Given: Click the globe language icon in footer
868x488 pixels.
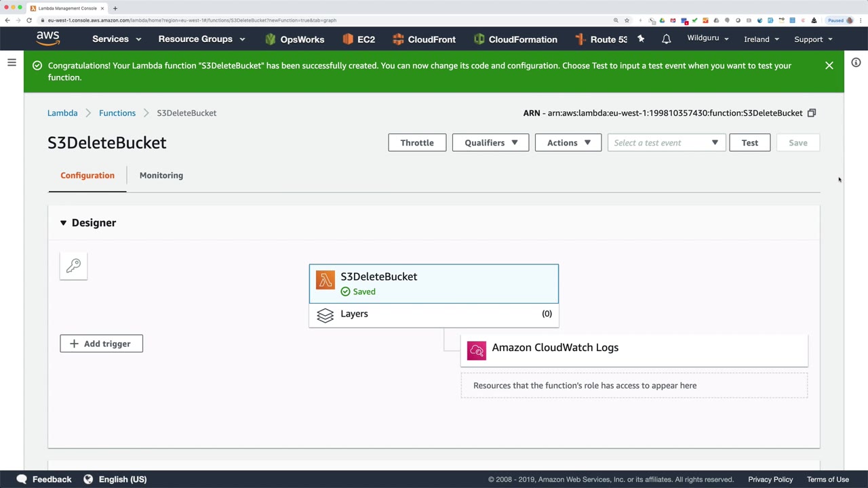Looking at the screenshot, I should (88, 479).
